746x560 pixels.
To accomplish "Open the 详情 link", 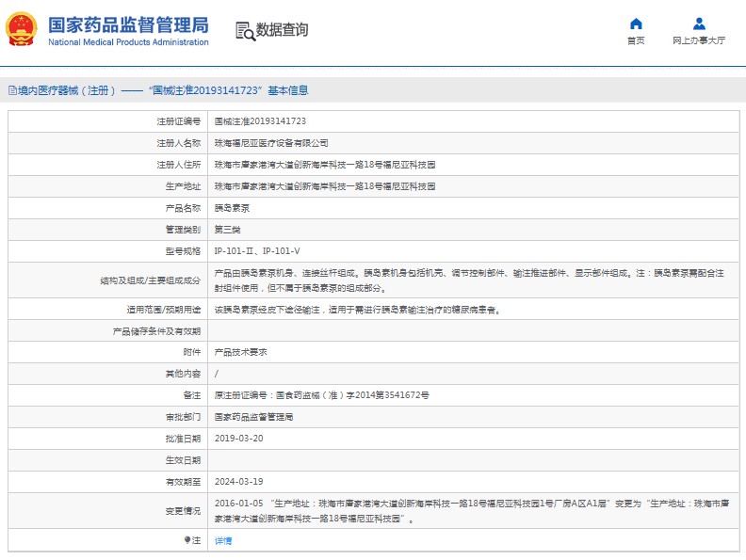I will [x=223, y=540].
